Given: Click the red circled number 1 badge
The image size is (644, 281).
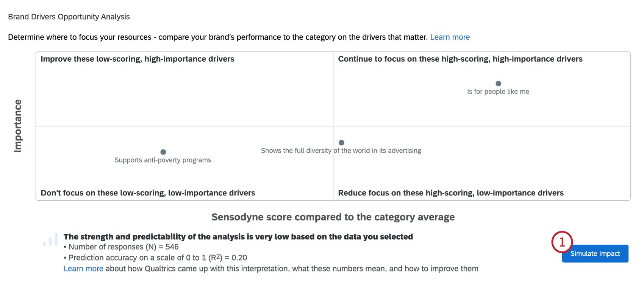Looking at the screenshot, I should click(562, 242).
